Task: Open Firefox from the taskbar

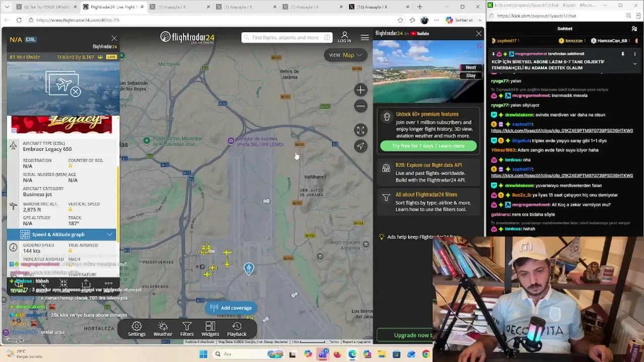Action: pos(337,354)
